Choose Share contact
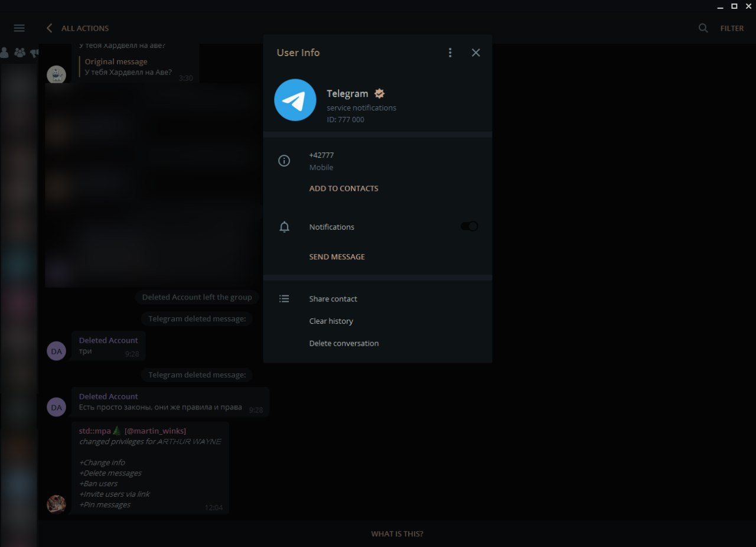 [333, 299]
